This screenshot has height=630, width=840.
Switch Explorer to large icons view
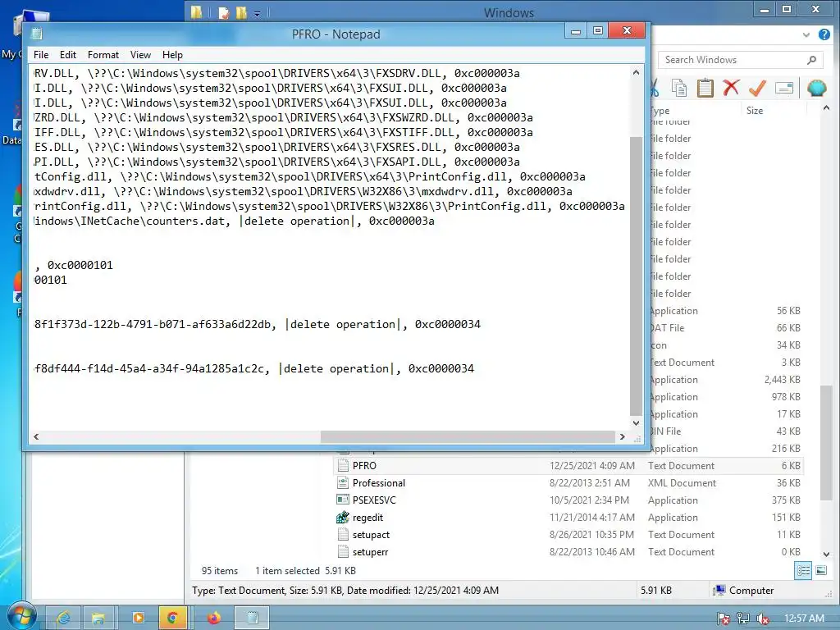coord(821,571)
